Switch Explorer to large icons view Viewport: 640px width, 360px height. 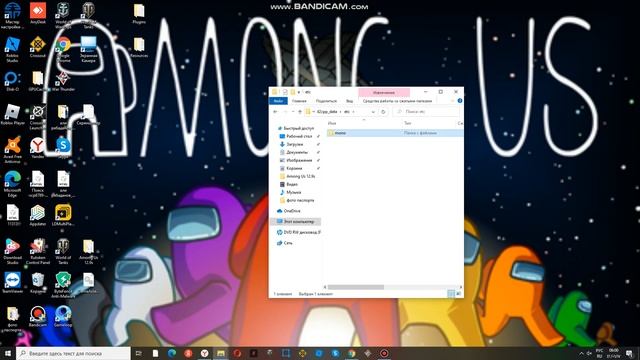coord(458,293)
